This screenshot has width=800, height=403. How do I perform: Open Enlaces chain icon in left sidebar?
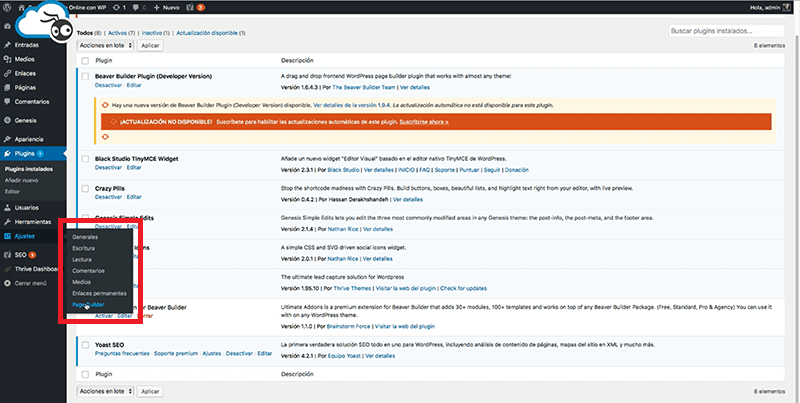[7, 73]
